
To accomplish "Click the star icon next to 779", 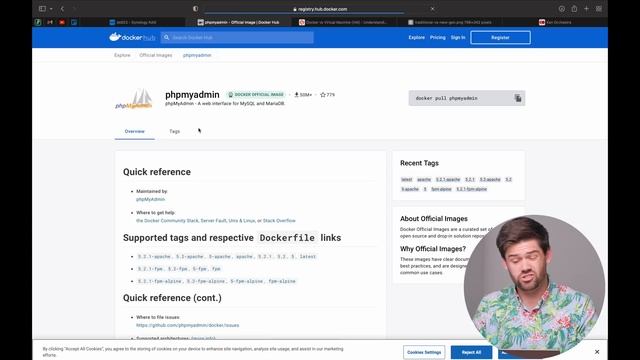I will point(323,95).
